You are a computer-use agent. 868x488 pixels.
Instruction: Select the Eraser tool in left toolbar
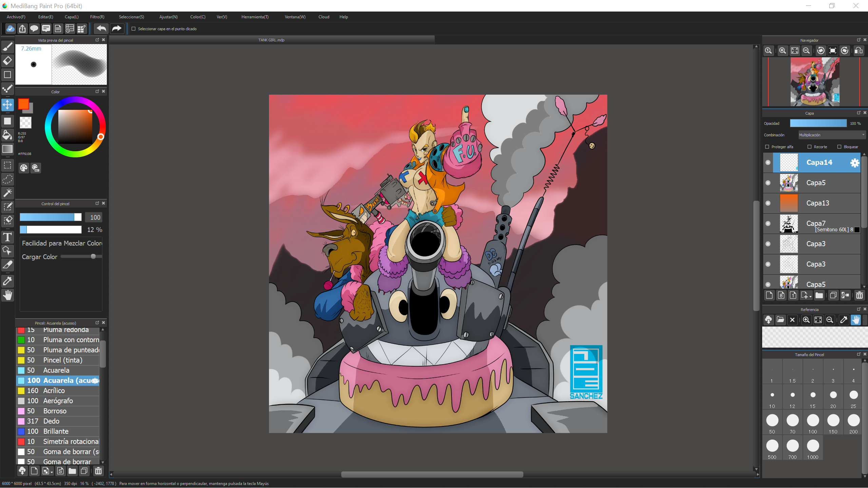7,61
